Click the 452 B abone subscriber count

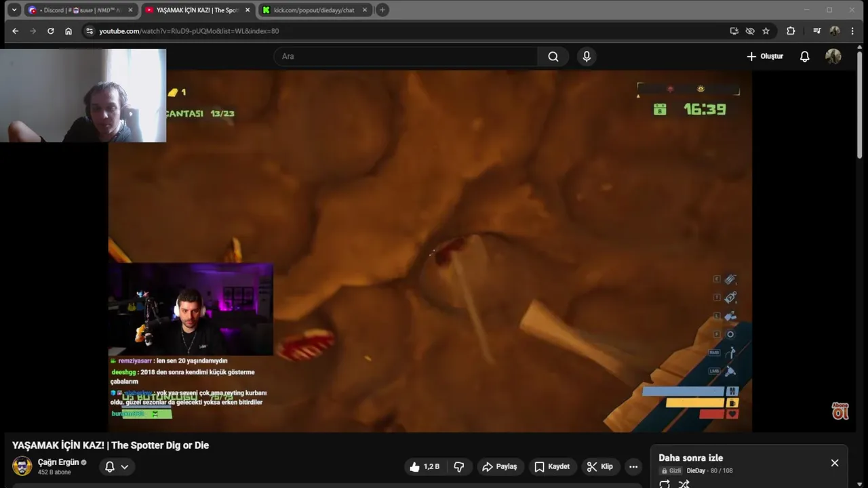[54, 472]
